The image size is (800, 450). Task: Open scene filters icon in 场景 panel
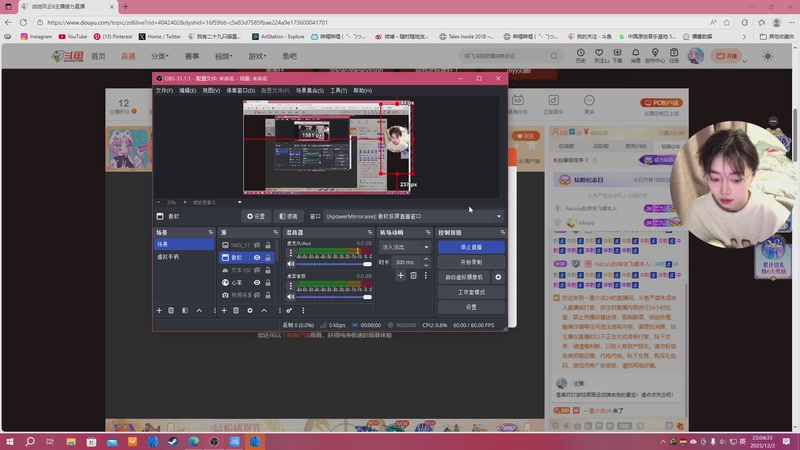tap(185, 310)
